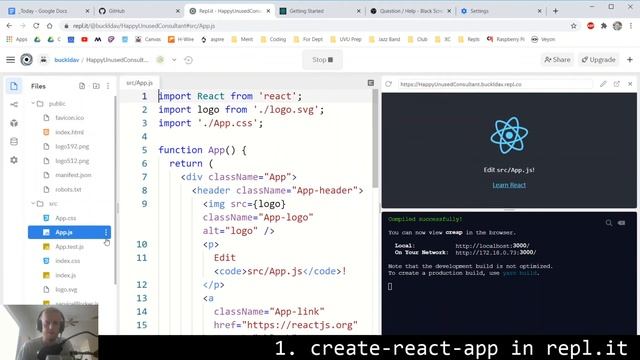
Task: Click the search icon in the console
Action: pos(609,223)
